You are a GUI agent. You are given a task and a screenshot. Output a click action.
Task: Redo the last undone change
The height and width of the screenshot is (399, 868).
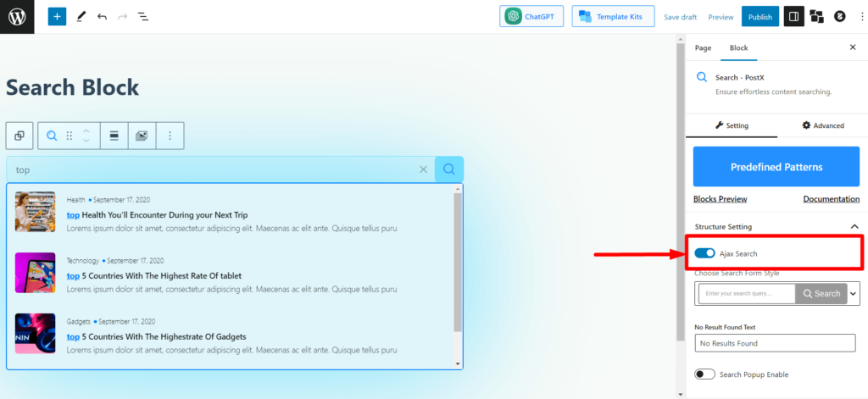tap(122, 17)
